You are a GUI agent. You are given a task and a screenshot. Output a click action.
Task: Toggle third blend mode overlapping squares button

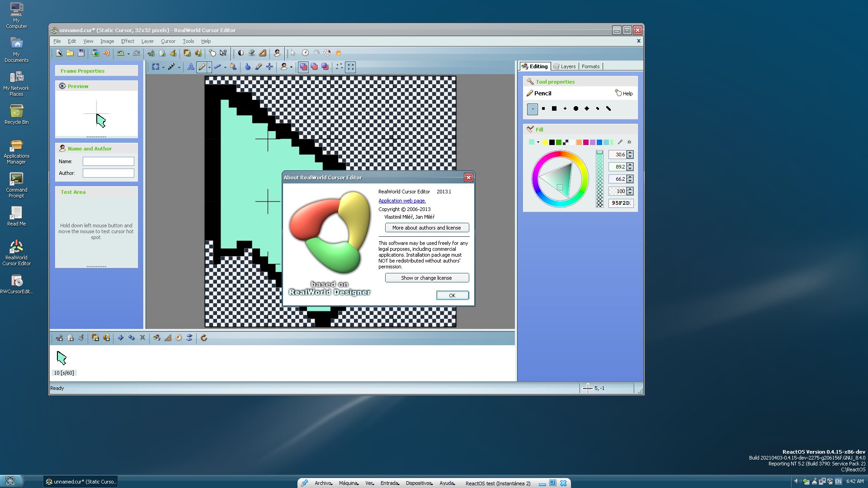click(x=325, y=67)
